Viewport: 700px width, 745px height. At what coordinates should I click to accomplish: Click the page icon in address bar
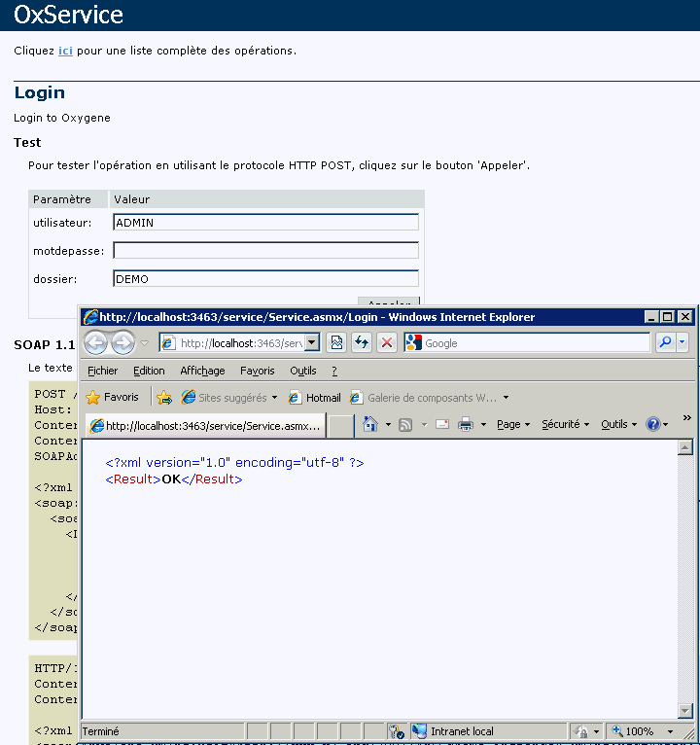(167, 342)
